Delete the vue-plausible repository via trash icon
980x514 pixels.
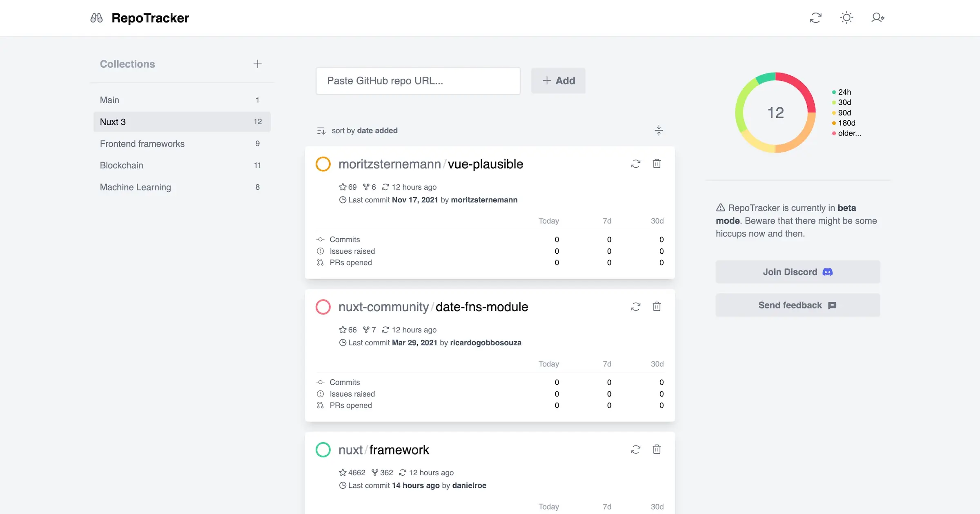(x=657, y=164)
